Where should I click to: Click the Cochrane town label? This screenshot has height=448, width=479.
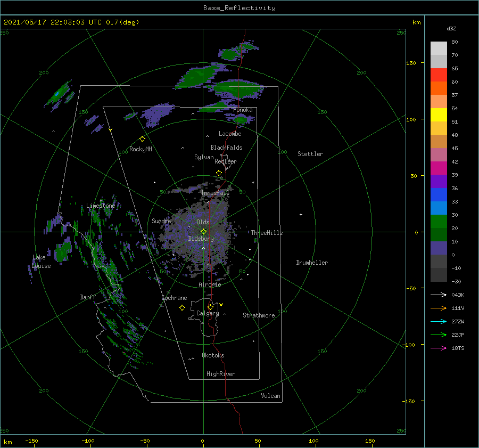(x=174, y=298)
